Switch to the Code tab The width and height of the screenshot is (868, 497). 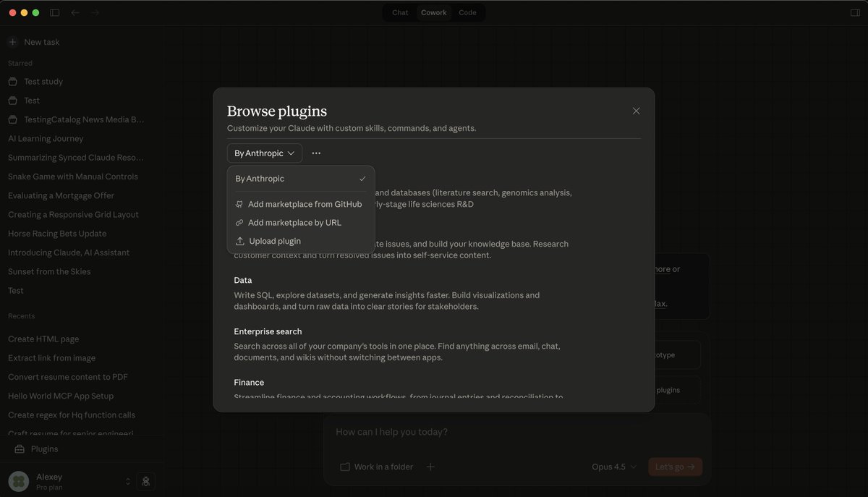[467, 12]
